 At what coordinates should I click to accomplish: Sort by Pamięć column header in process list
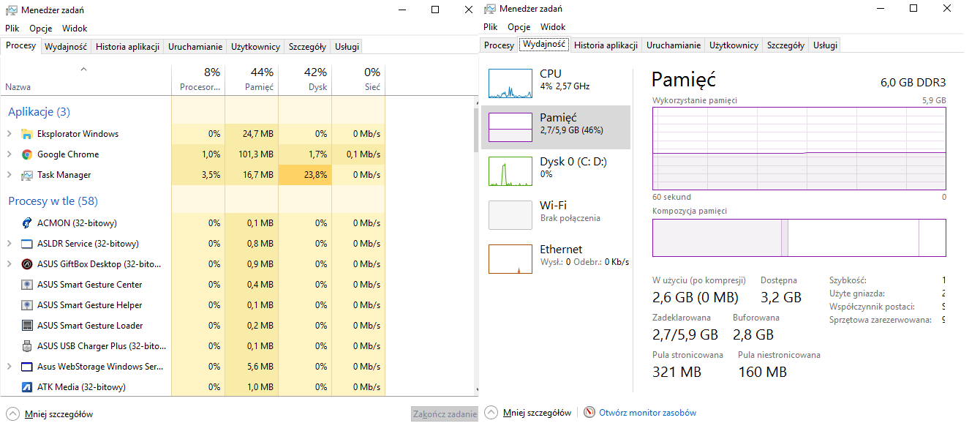(252, 80)
